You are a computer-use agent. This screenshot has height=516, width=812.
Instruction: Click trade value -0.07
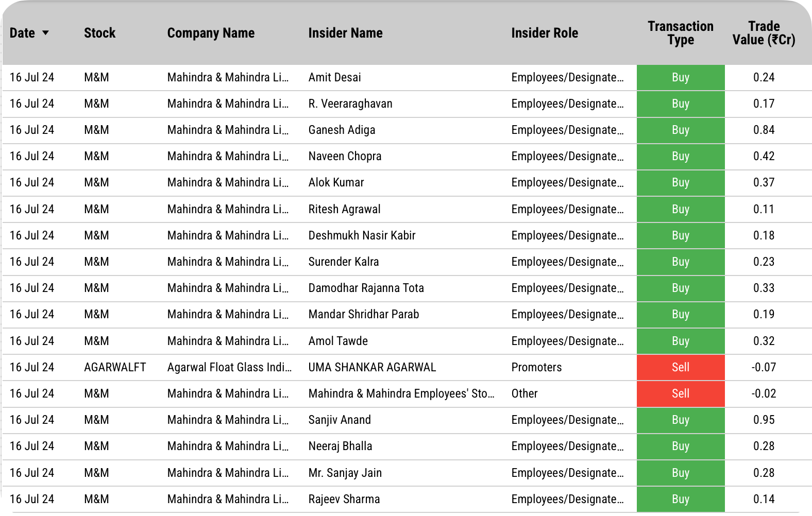pyautogui.click(x=764, y=367)
